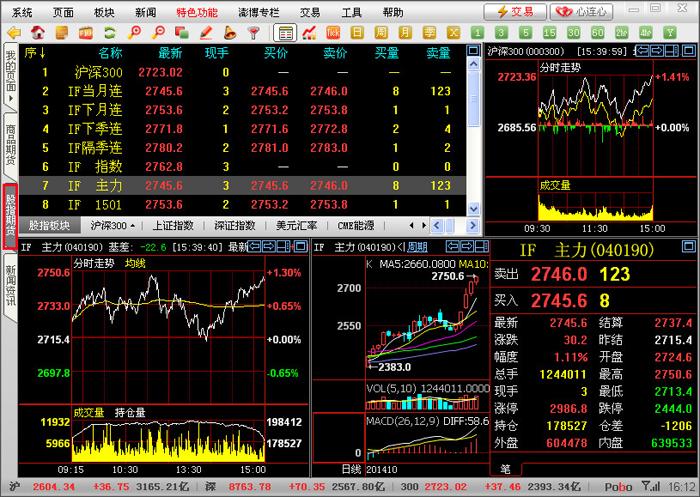The width and height of the screenshot is (700, 497).
Task: Switch to quote table view icon
Action: [x=285, y=33]
